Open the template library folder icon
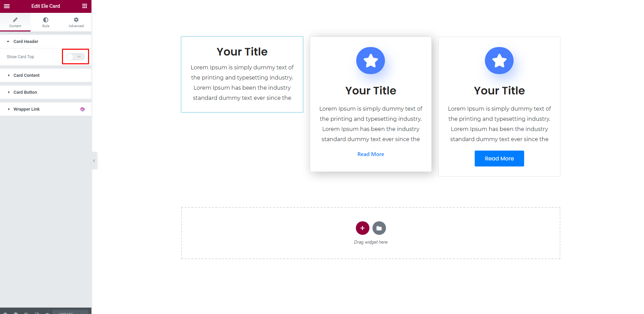Viewport: 644px width, 314px height. [379, 228]
